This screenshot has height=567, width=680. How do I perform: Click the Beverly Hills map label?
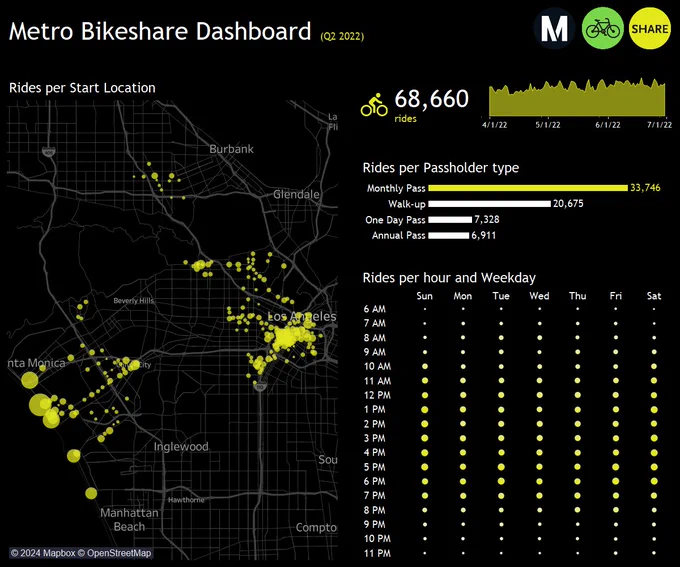(134, 301)
